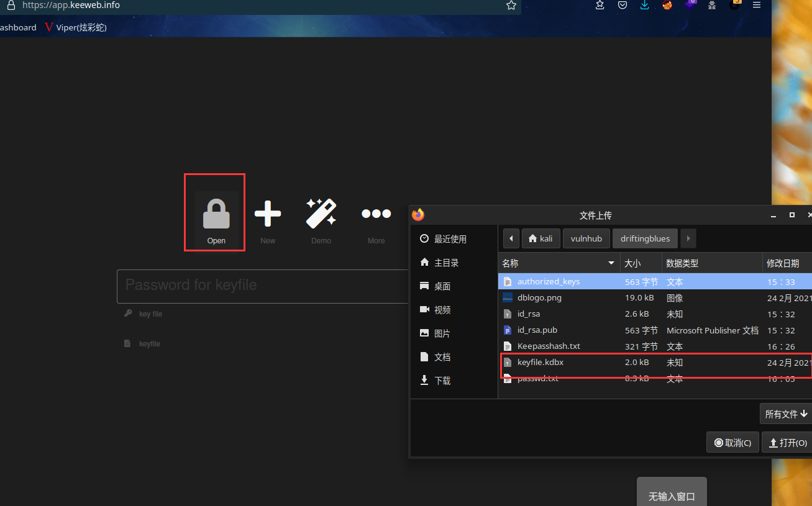Open Viper(炫彩蛇) bookmark

tap(76, 27)
